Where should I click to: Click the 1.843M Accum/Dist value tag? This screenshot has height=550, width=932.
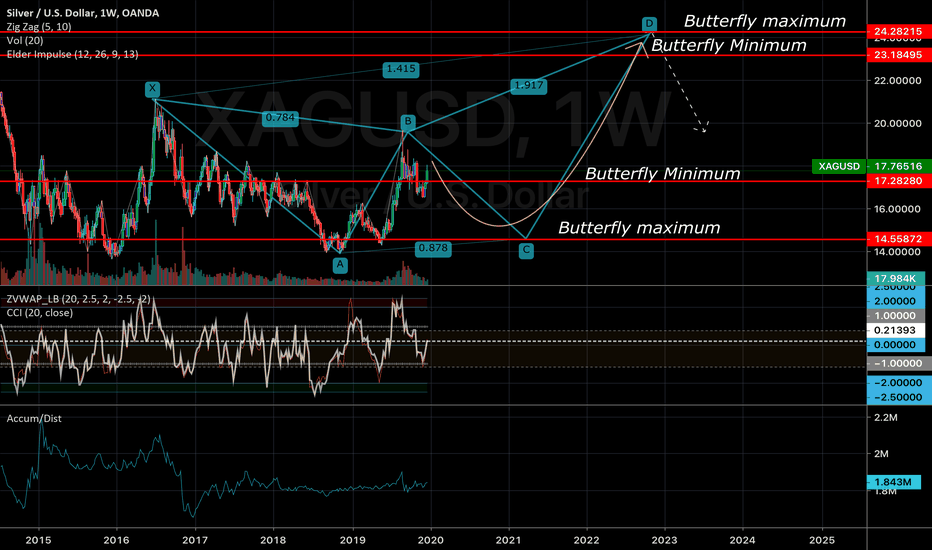pyautogui.click(x=893, y=482)
